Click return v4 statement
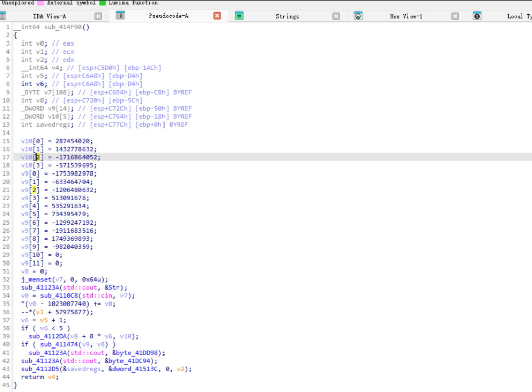This screenshot has width=532, height=392. coord(39,377)
